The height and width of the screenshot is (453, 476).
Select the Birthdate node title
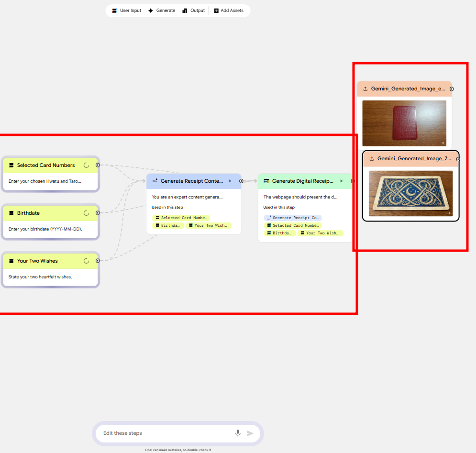[x=29, y=213]
